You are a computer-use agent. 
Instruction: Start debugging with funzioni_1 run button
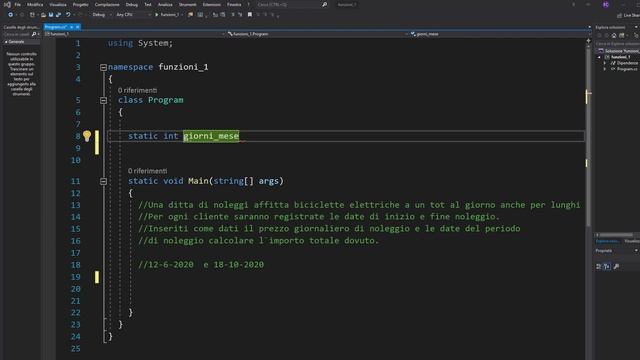point(167,15)
